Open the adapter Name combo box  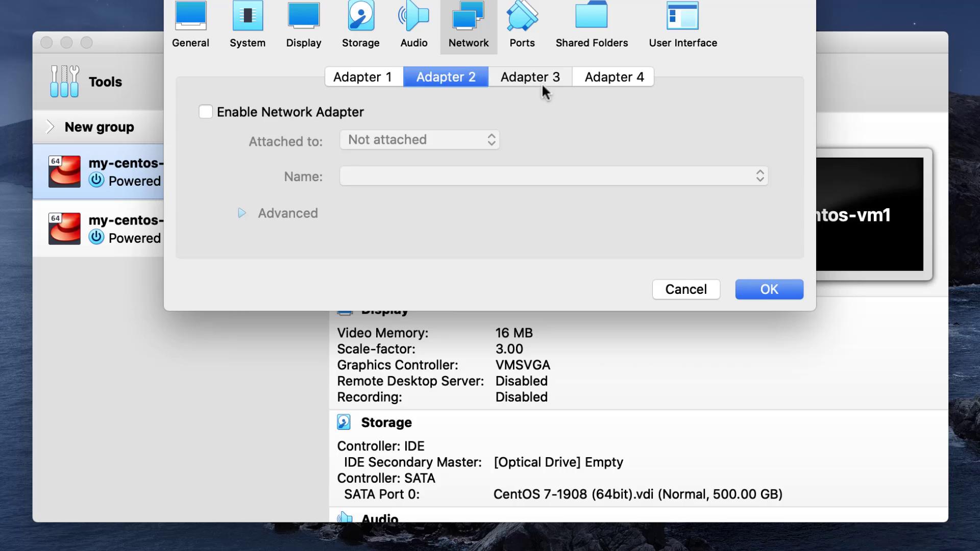[554, 176]
